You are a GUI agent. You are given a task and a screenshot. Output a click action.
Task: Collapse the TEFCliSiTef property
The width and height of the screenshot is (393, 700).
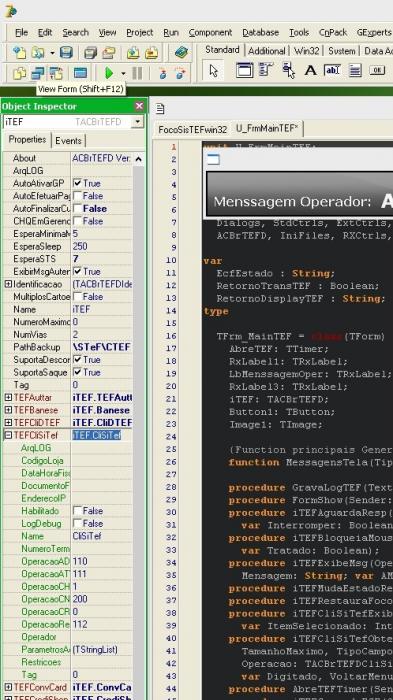click(8, 435)
